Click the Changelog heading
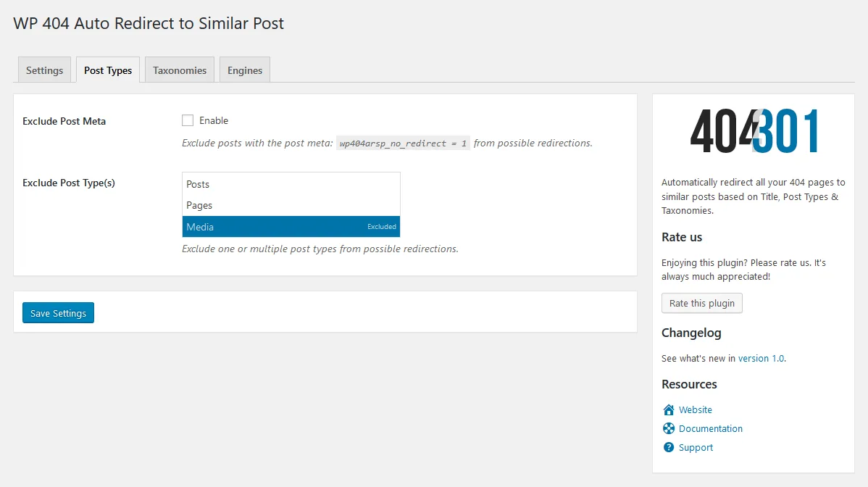868x487 pixels. click(691, 333)
